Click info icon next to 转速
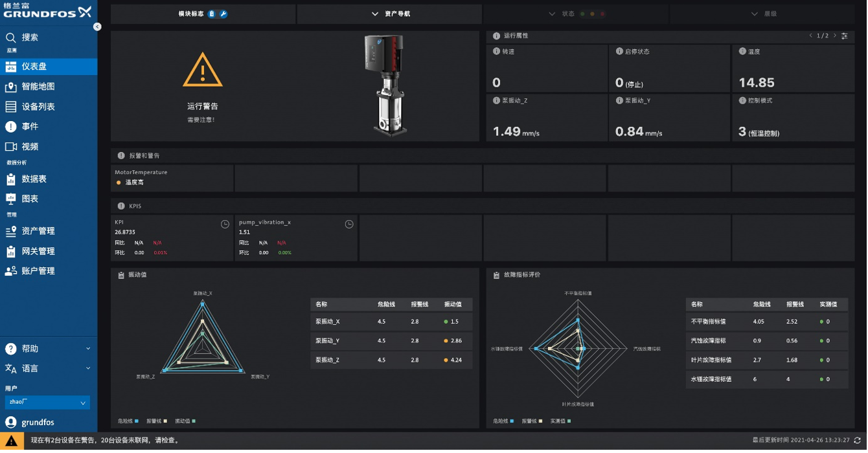Screen dimensions: 868x453 tap(496, 52)
